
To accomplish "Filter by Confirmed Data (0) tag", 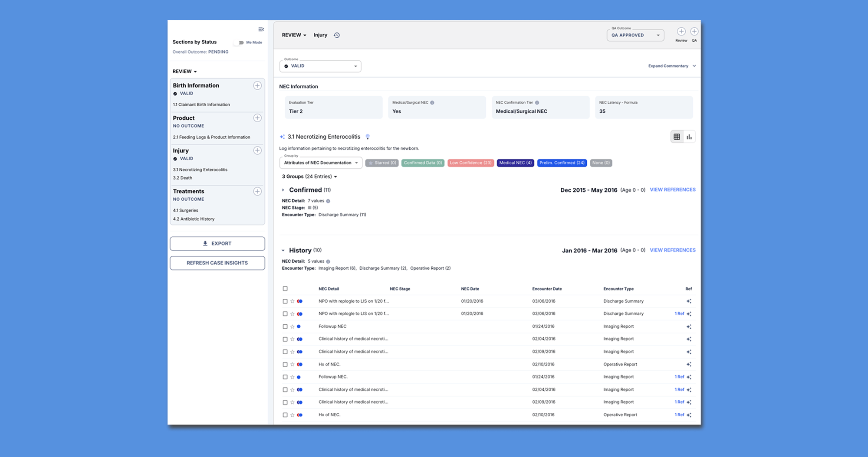I will 423,163.
